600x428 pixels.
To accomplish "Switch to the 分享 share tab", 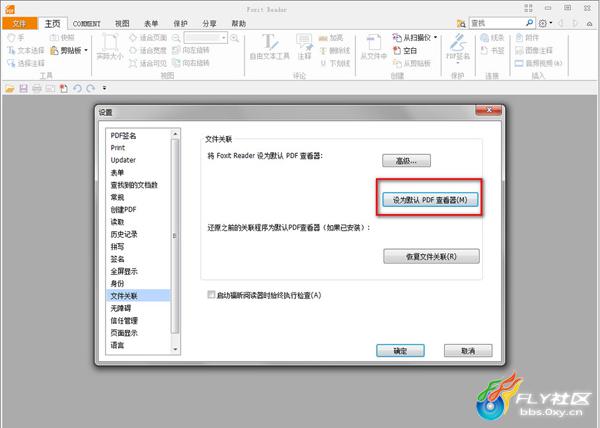I will click(x=209, y=23).
